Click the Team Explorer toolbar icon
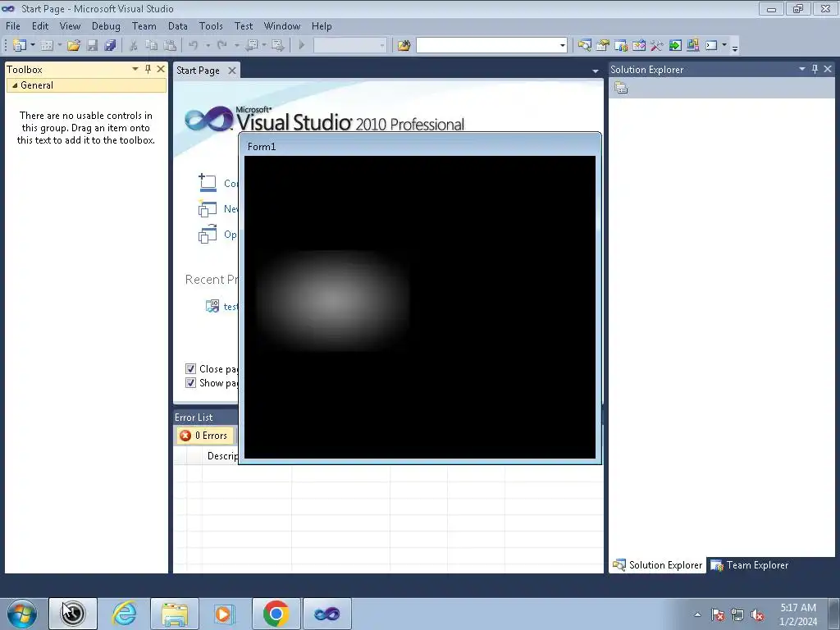 tap(621, 46)
